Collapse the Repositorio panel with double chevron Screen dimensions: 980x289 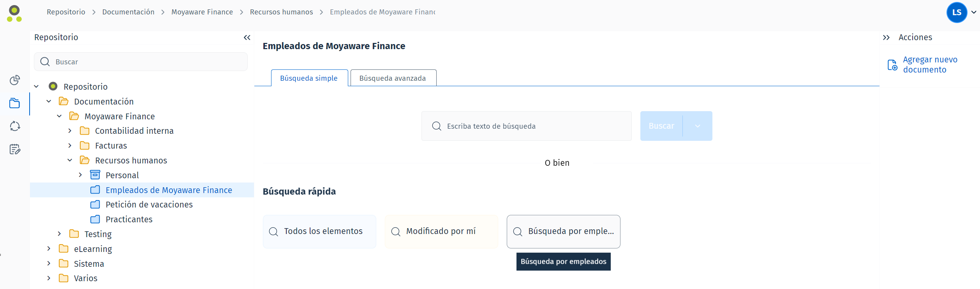pyautogui.click(x=247, y=37)
